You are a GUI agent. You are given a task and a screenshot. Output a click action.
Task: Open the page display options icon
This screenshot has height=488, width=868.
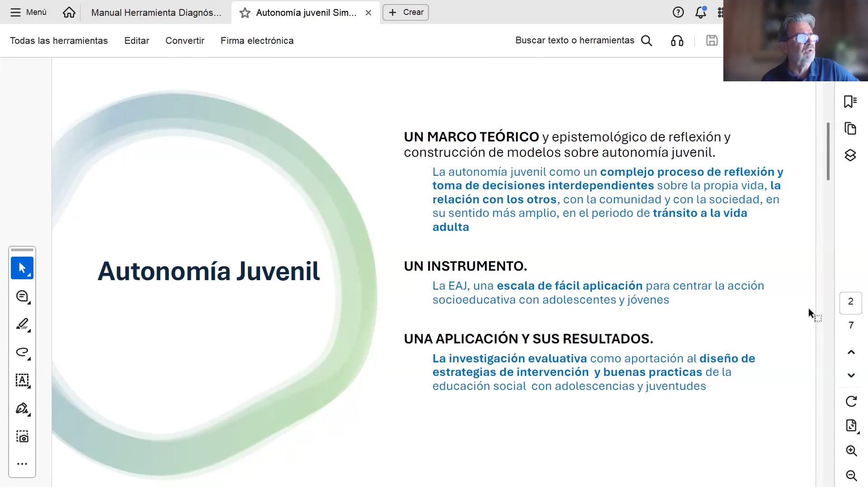[852, 426]
